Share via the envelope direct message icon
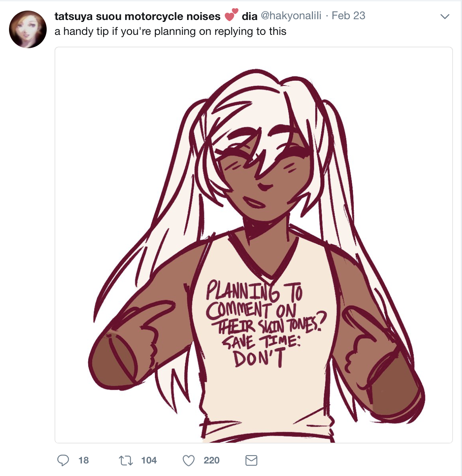The height and width of the screenshot is (476, 462). click(251, 460)
